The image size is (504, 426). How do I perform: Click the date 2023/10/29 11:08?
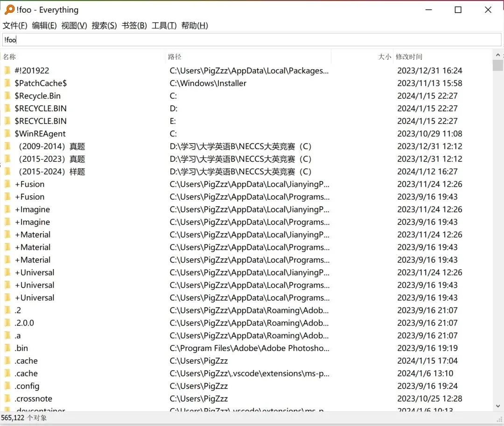click(430, 134)
